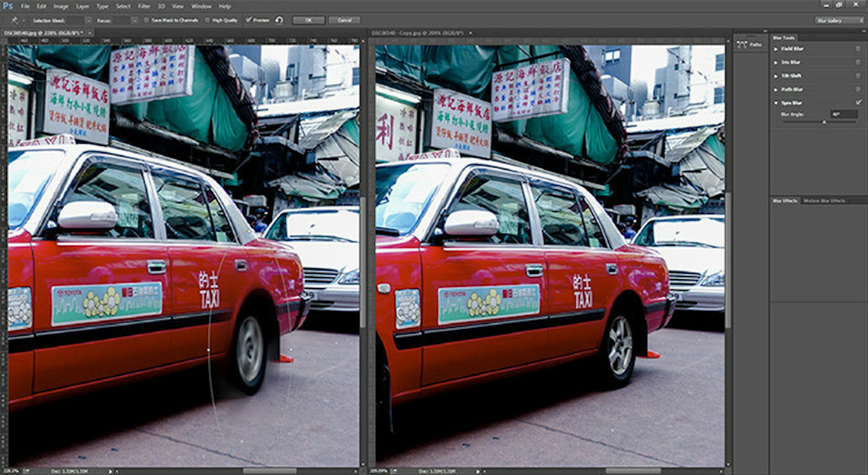868x475 pixels.
Task: Click left document horizontal scrollbar thumb
Action: point(270,471)
